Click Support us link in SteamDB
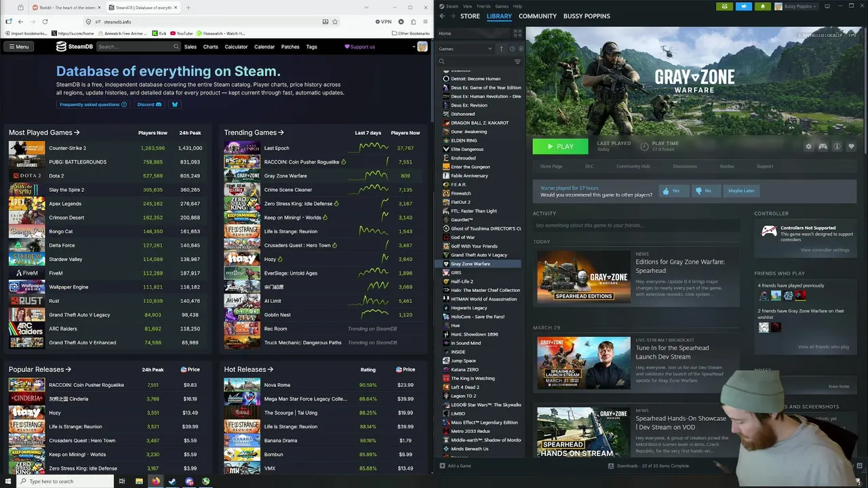This screenshot has height=488, width=868. pyautogui.click(x=359, y=47)
